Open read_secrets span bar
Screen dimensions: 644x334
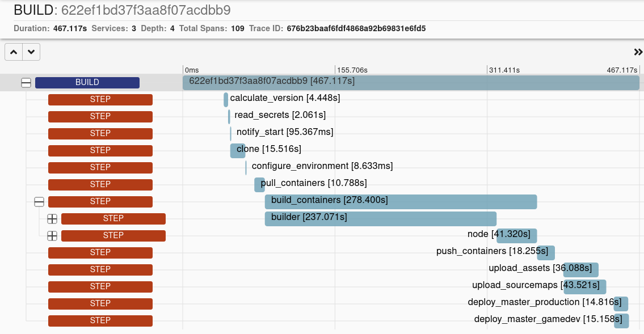click(x=229, y=116)
